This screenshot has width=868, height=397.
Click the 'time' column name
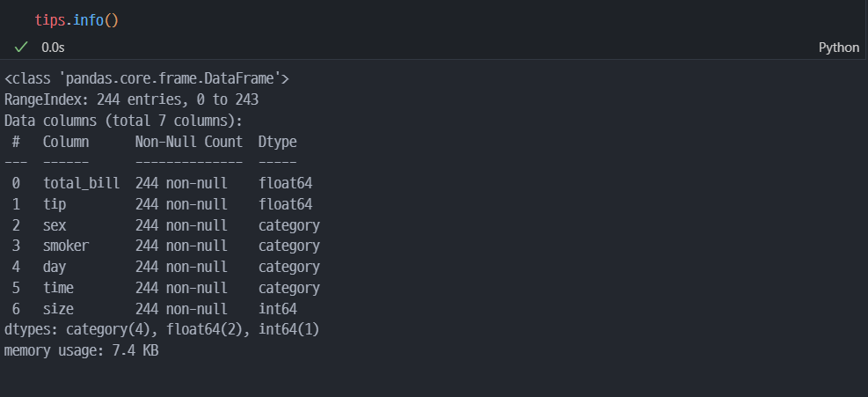(58, 288)
